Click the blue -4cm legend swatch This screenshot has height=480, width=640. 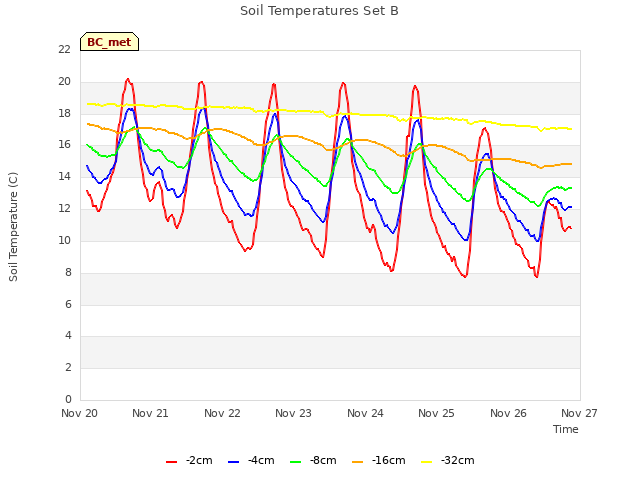coord(233,462)
